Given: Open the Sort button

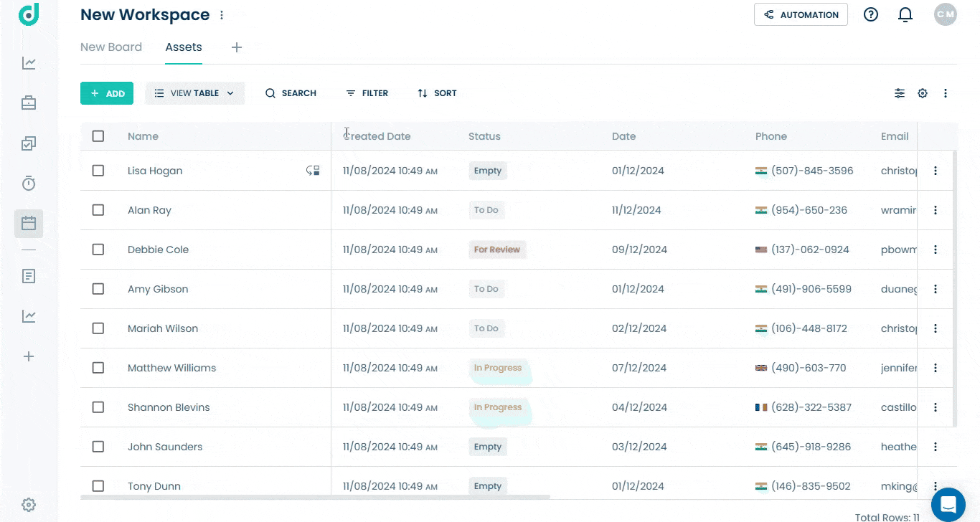Looking at the screenshot, I should (437, 93).
